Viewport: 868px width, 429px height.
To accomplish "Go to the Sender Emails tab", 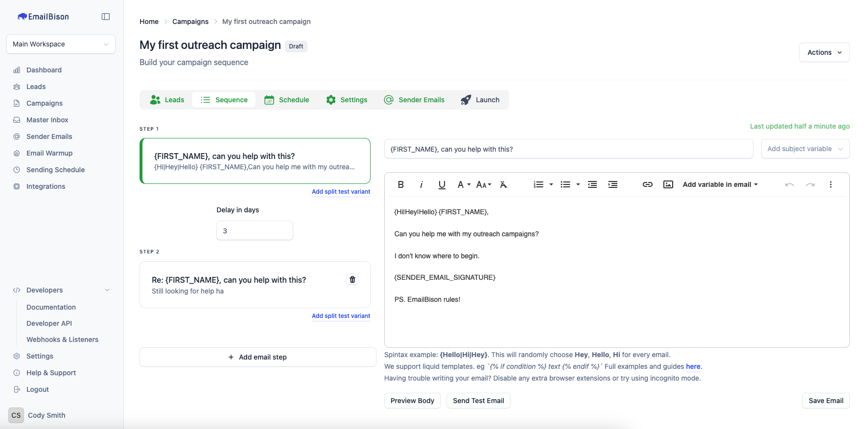I will click(x=414, y=100).
